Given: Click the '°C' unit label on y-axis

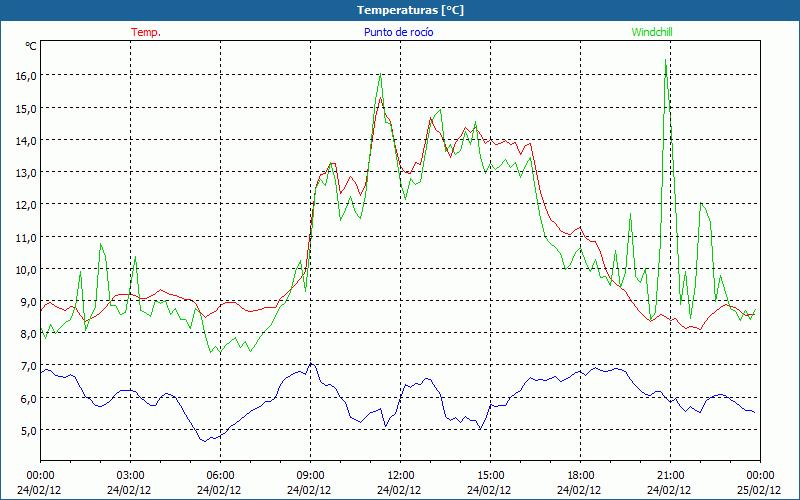Looking at the screenshot, I should pyautogui.click(x=31, y=46).
